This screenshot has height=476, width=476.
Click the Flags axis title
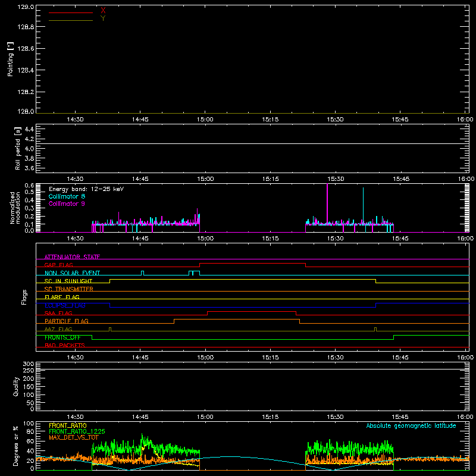click(24, 297)
